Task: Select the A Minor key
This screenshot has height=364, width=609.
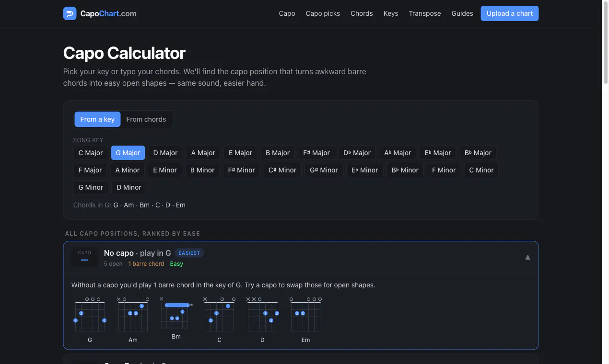Action: (x=128, y=170)
